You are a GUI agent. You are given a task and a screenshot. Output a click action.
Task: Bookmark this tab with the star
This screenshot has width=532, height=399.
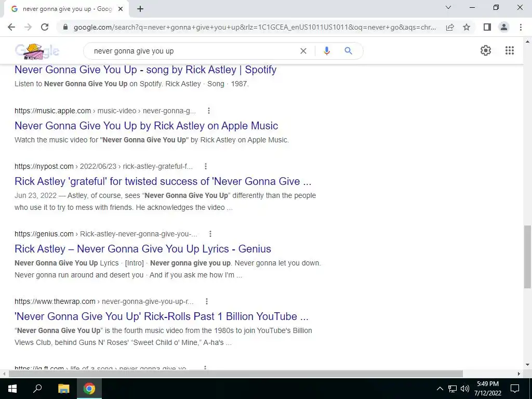(467, 27)
